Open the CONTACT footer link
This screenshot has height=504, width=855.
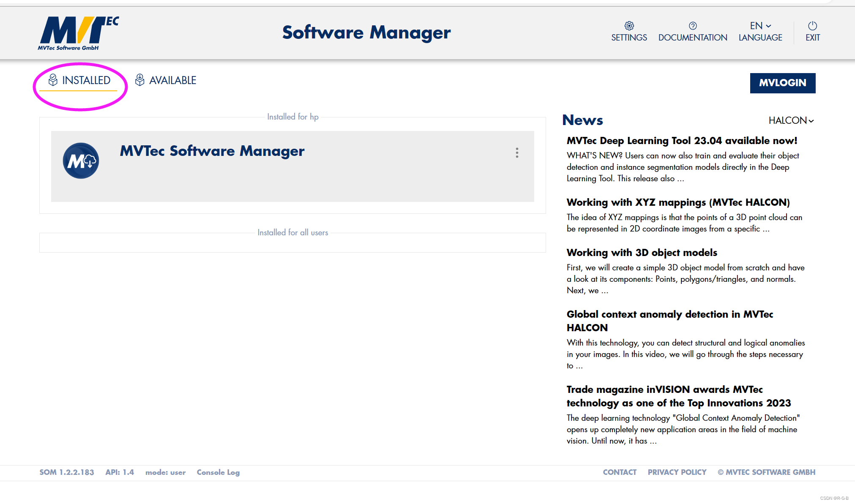click(x=620, y=472)
